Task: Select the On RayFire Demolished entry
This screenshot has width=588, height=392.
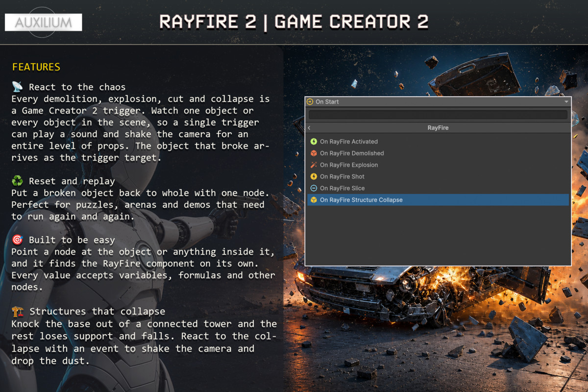Action: coord(438,153)
